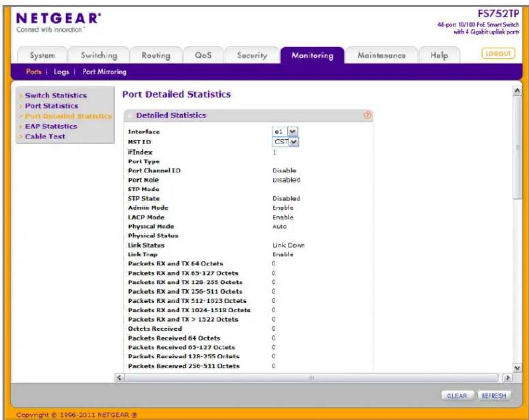Screen dimensions: 529x420
Task: Switch to the Switching tab
Action: (x=99, y=55)
